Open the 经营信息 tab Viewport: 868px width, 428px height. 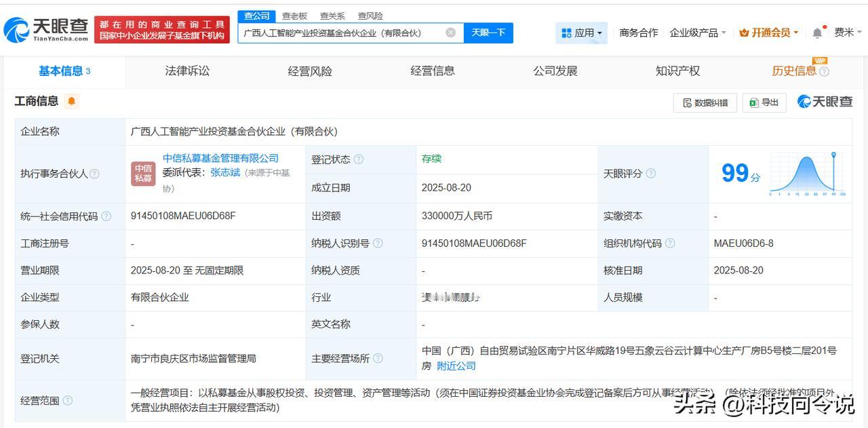tap(433, 71)
